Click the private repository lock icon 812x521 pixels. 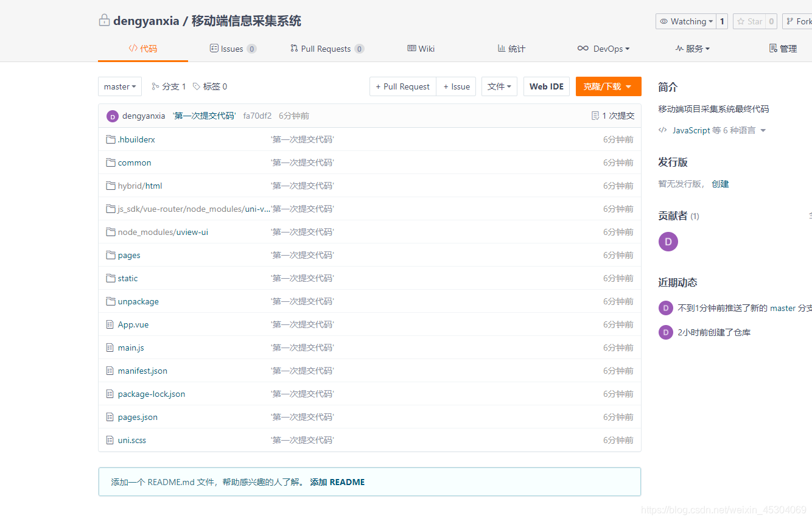tap(104, 20)
